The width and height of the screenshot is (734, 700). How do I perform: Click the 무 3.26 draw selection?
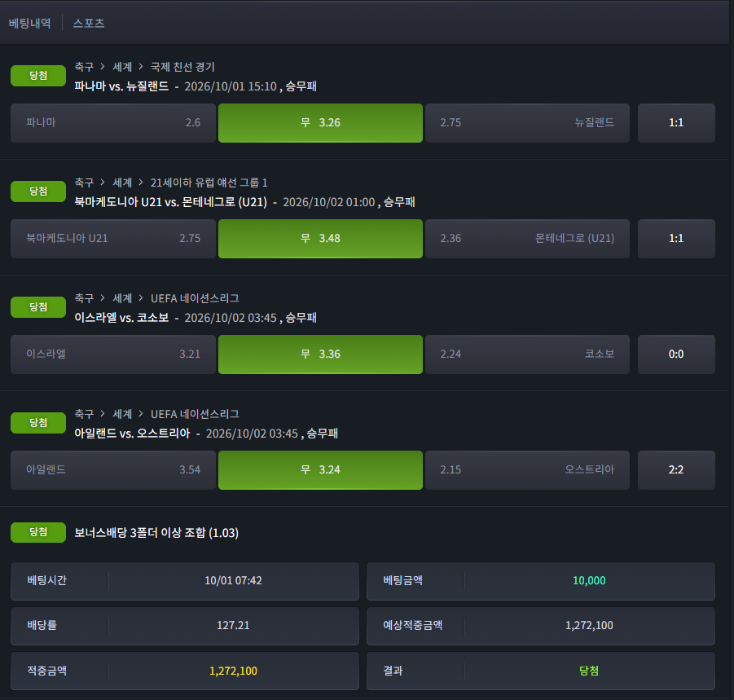[320, 123]
